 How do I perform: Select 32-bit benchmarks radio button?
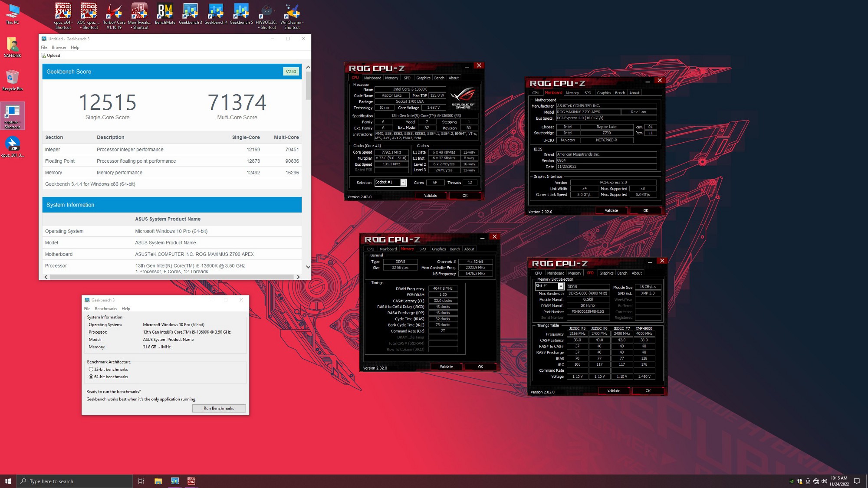click(91, 370)
